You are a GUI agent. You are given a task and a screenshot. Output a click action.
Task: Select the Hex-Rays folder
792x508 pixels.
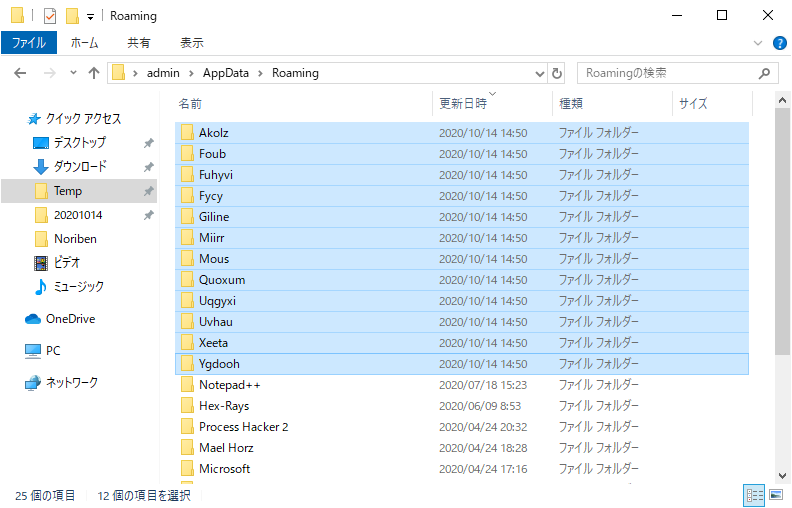click(x=462, y=406)
